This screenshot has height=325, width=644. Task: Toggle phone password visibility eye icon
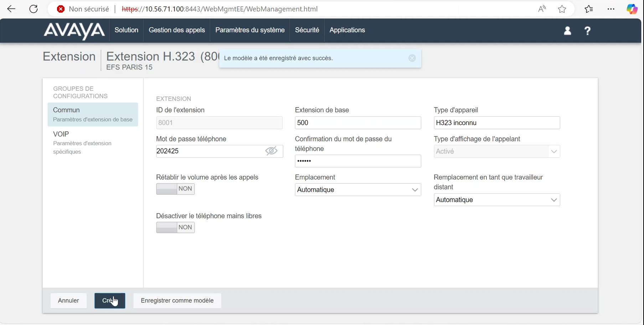coord(271,151)
